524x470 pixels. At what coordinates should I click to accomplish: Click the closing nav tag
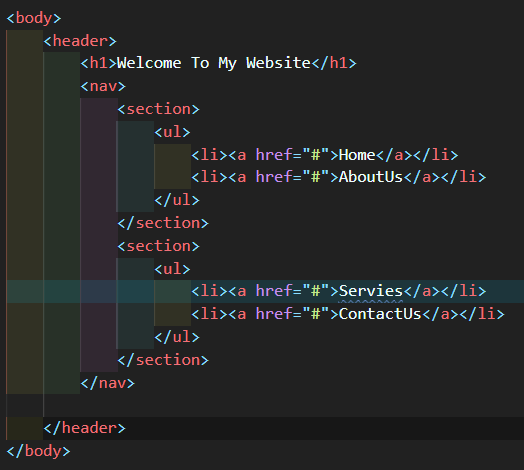tap(108, 383)
